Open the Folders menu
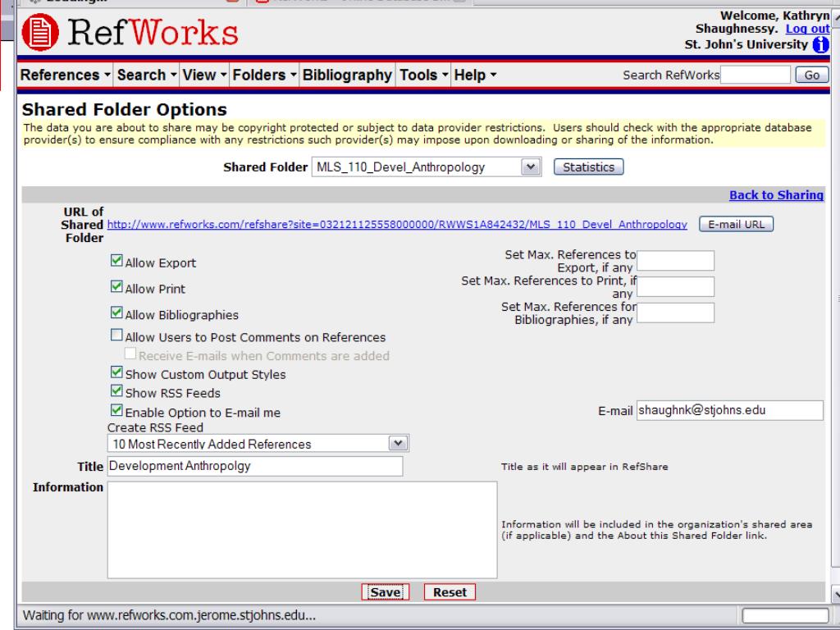840x630 pixels. coord(265,75)
